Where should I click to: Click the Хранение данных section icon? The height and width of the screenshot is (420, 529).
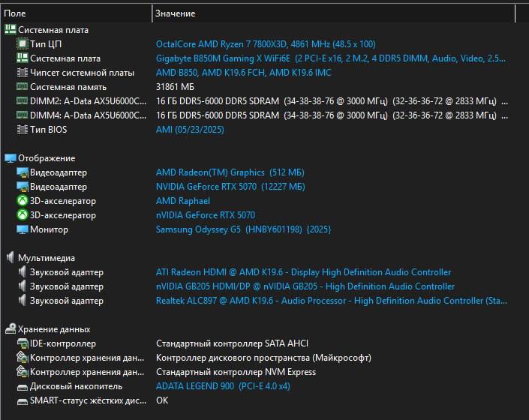click(10, 329)
